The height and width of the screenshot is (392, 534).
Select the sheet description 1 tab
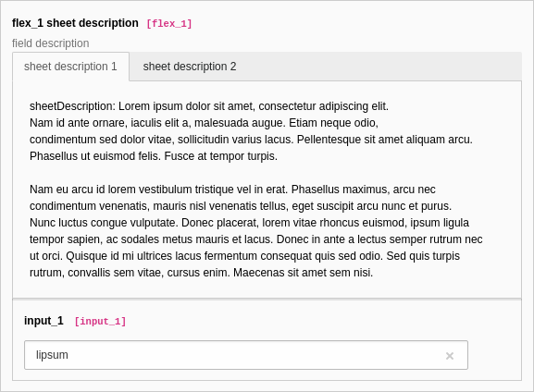70,67
